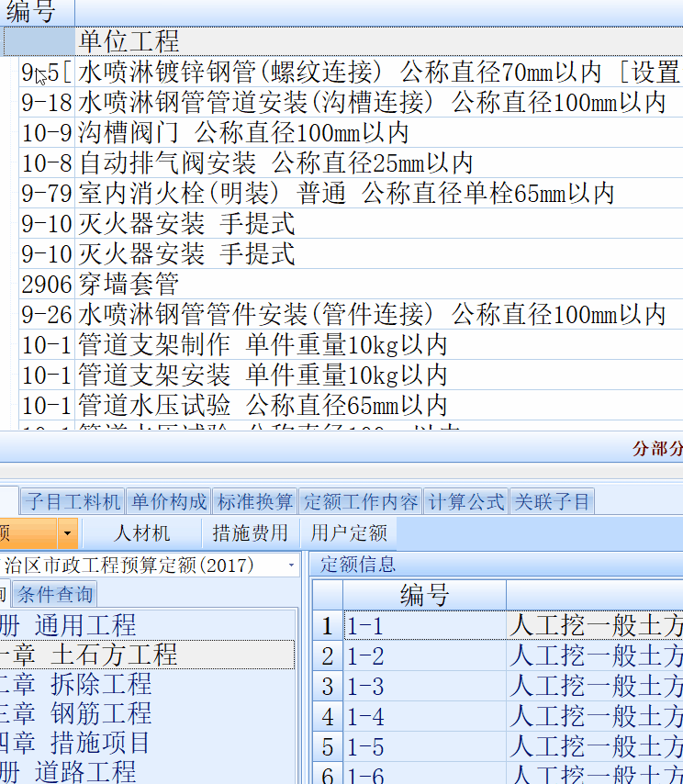Click the 10-9 code cell

[47, 132]
